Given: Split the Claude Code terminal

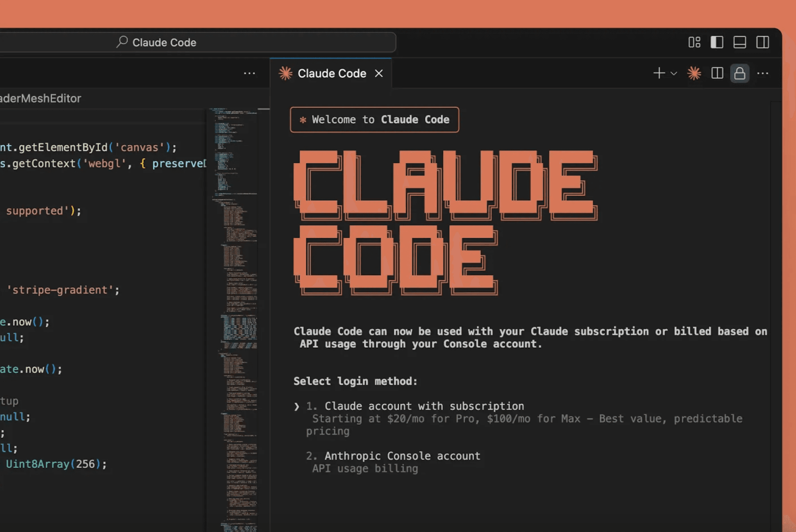Looking at the screenshot, I should coord(717,73).
